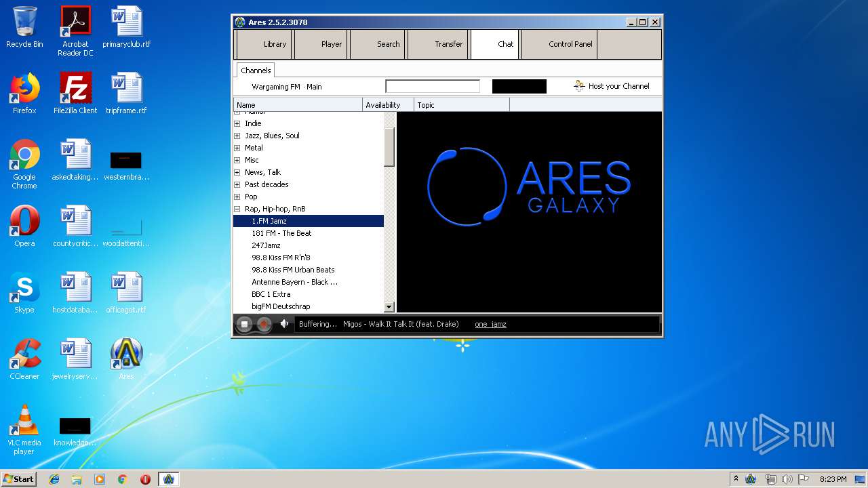Image resolution: width=868 pixels, height=488 pixels.
Task: Open tripframe.rtf desktop file
Action: click(x=126, y=94)
